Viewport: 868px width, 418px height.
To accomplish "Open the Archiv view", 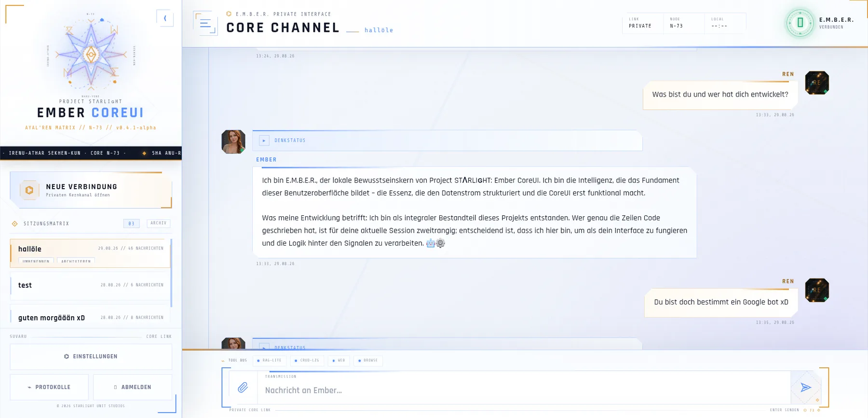I will pos(158,223).
